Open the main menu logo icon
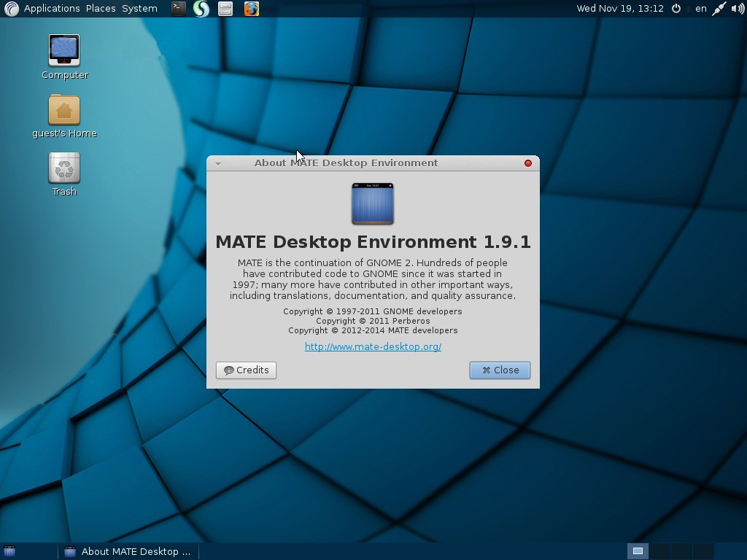The width and height of the screenshot is (747, 560). [11, 9]
